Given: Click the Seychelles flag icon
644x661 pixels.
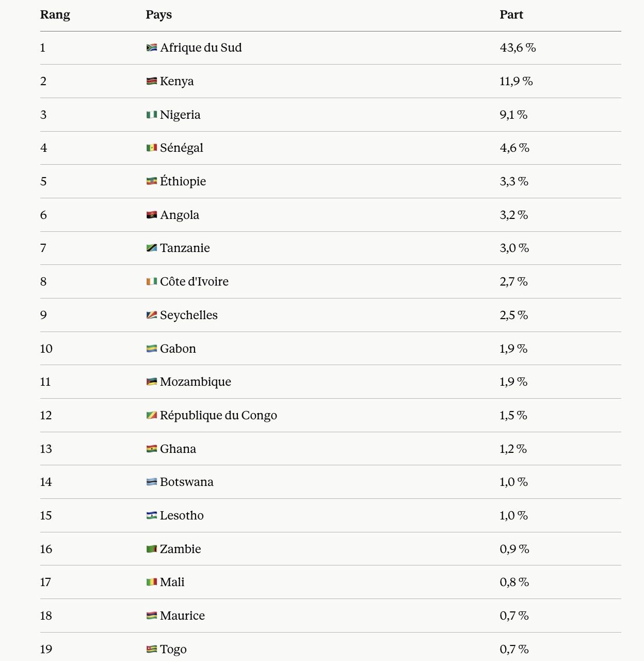Looking at the screenshot, I should pyautogui.click(x=152, y=315).
